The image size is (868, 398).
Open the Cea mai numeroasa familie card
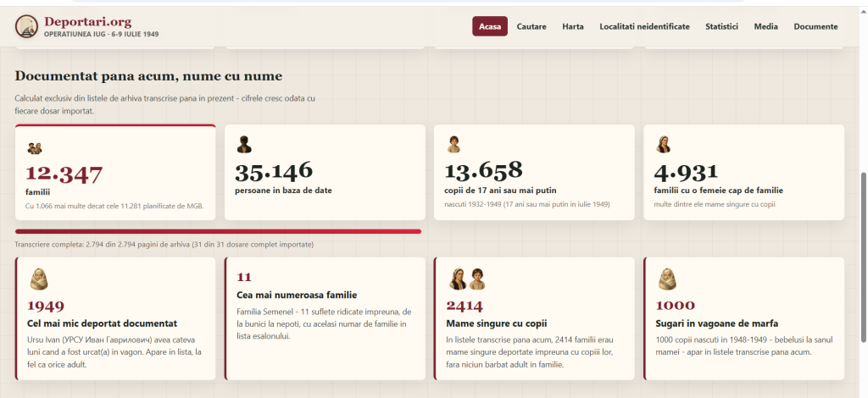pos(325,318)
